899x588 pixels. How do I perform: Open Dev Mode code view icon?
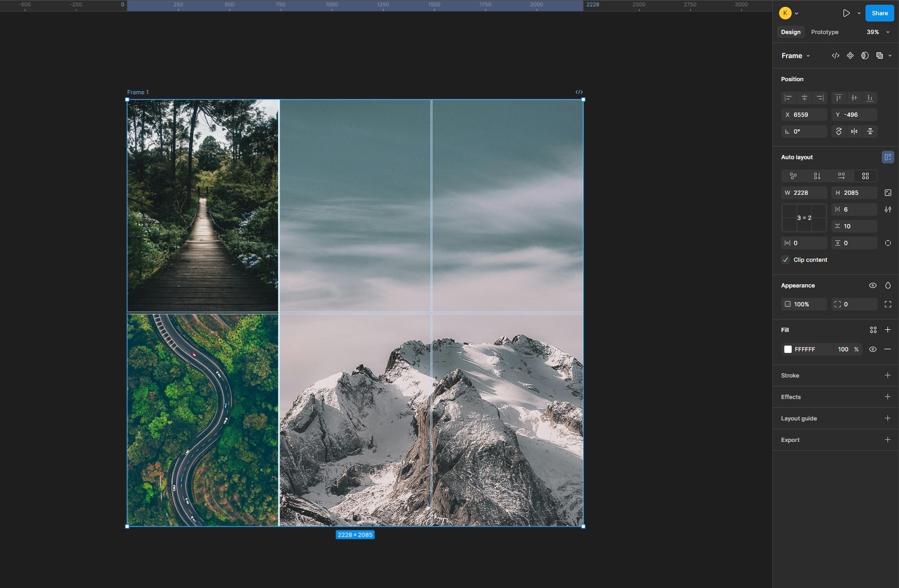coord(836,56)
